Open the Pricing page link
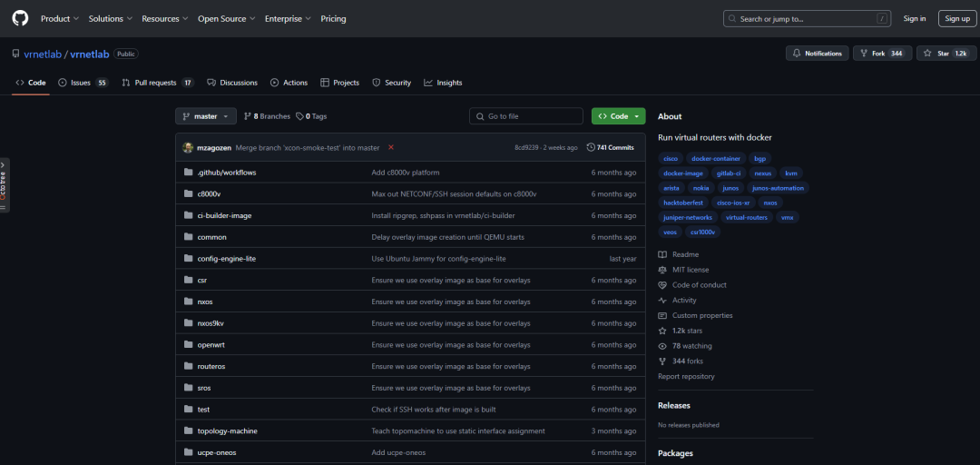 pos(333,19)
